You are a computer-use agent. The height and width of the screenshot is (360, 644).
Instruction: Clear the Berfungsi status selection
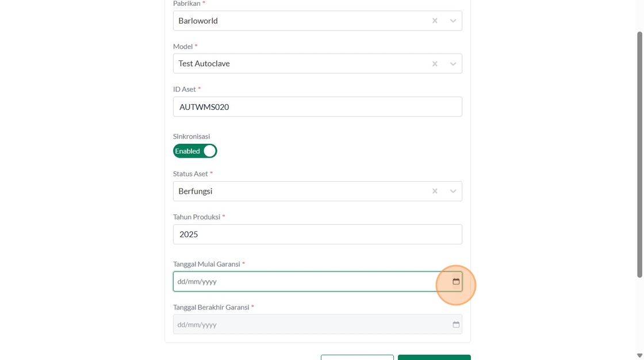pos(435,192)
